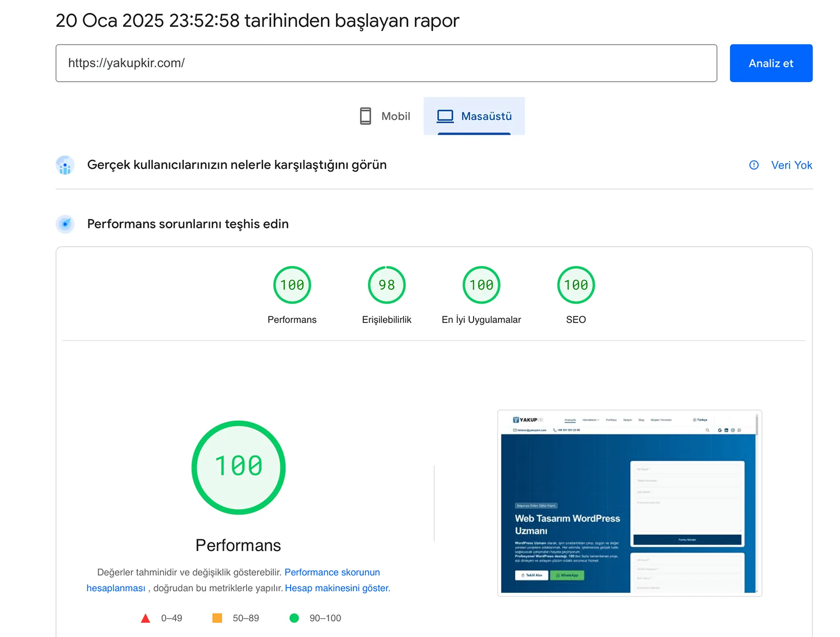This screenshot has width=840, height=637.
Task: Click the URL input field
Action: tap(386, 63)
